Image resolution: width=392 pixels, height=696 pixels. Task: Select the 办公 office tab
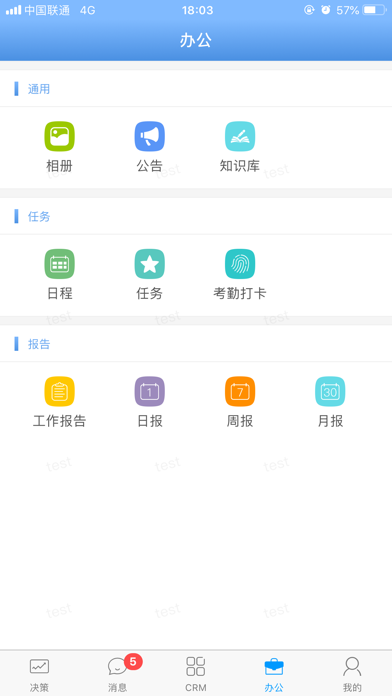pos(274,674)
